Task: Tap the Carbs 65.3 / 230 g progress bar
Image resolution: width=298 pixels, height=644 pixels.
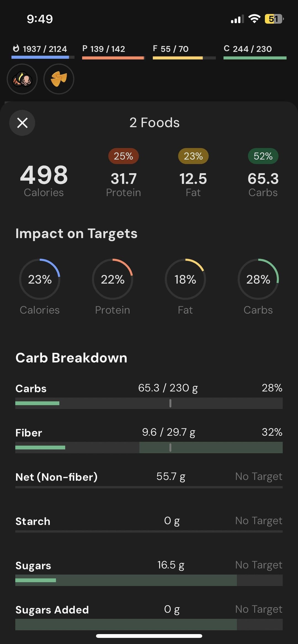Action: pos(149,403)
